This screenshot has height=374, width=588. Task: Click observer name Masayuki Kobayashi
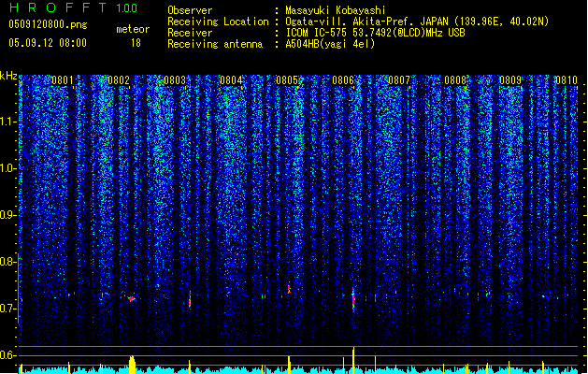click(336, 10)
